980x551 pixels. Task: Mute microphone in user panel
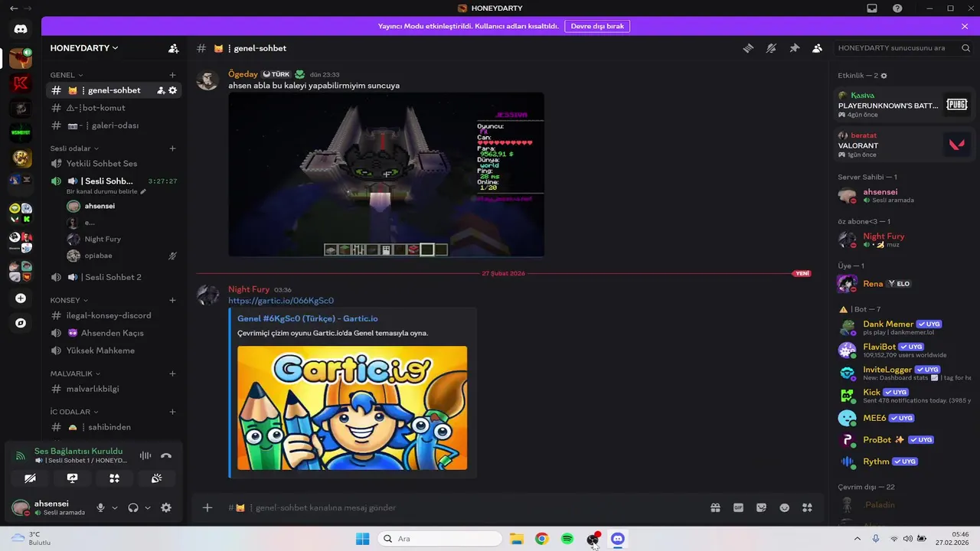click(x=100, y=507)
